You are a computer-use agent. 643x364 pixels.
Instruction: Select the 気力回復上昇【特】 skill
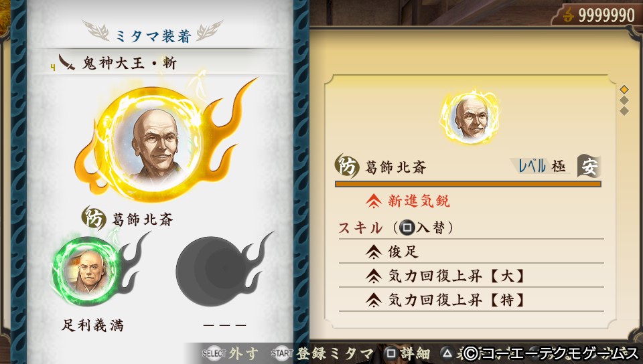click(471, 300)
